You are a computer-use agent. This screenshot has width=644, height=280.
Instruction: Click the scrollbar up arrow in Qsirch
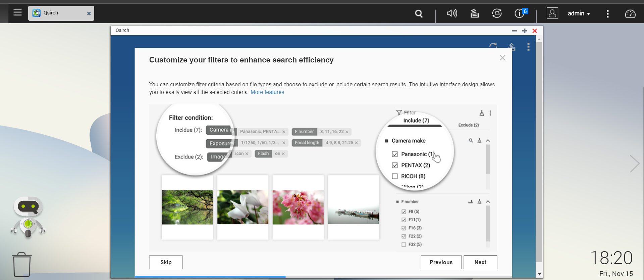(x=539, y=39)
